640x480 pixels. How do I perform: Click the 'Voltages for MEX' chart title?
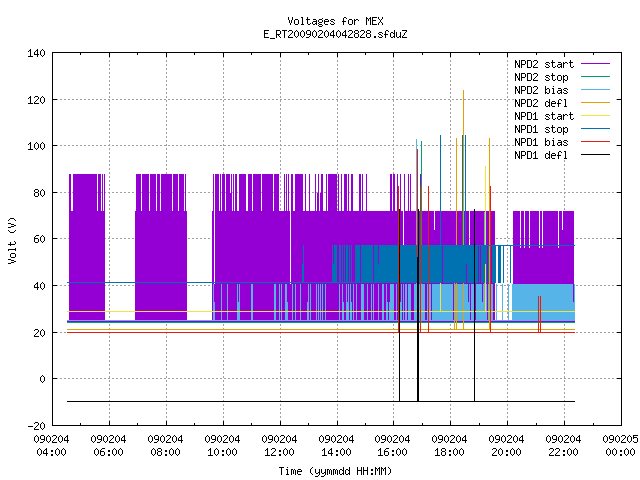click(336, 21)
